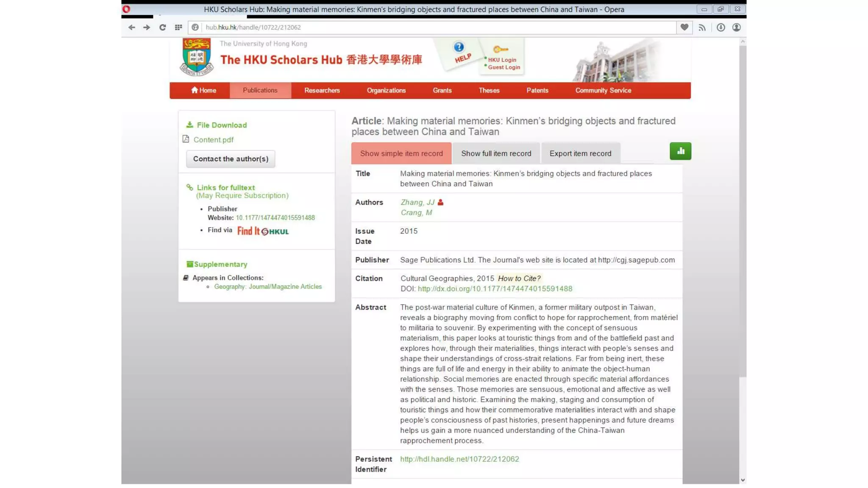Image resolution: width=868 pixels, height=488 pixels.
Task: Click the heart bookmark icon
Action: 684,28
